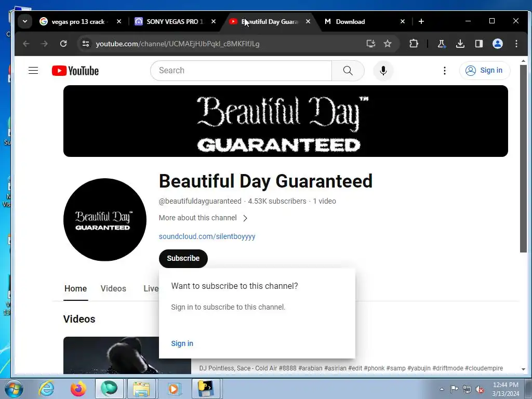This screenshot has height=399, width=532.
Task: Open the Chrome profile avatar
Action: [x=497, y=44]
